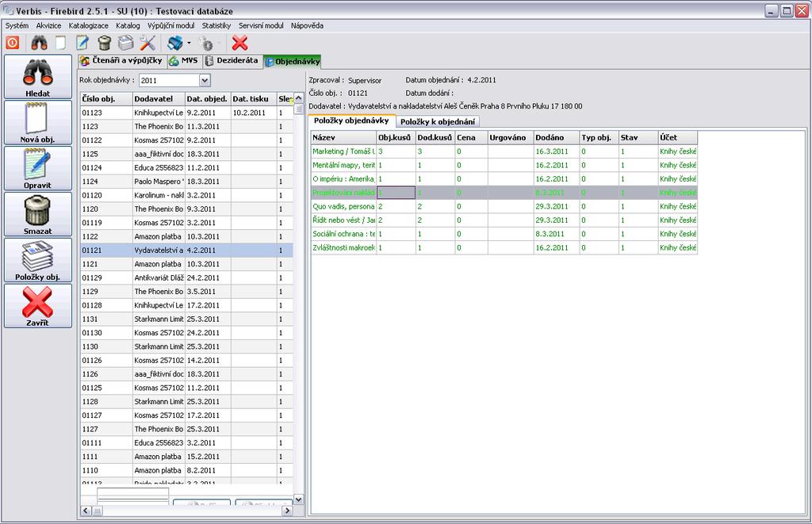This screenshot has width=812, height=524.
Task: Click orders list scroll-down arrow
Action: (x=298, y=499)
